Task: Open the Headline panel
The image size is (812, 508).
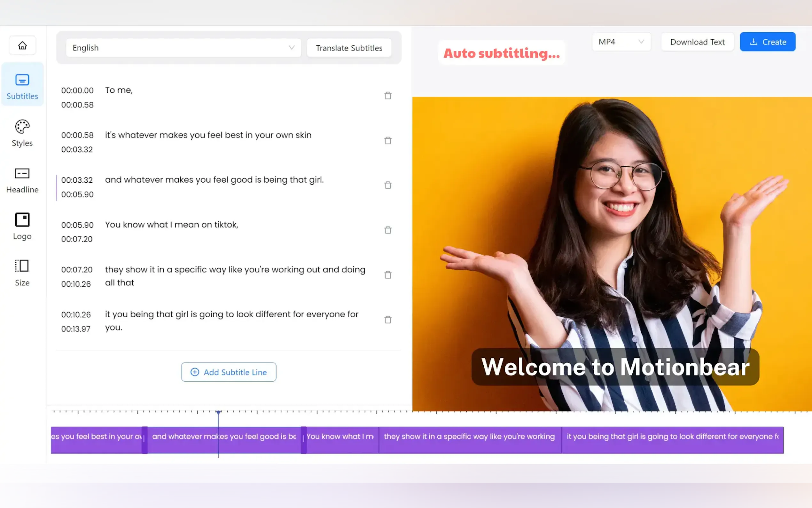Action: point(22,180)
